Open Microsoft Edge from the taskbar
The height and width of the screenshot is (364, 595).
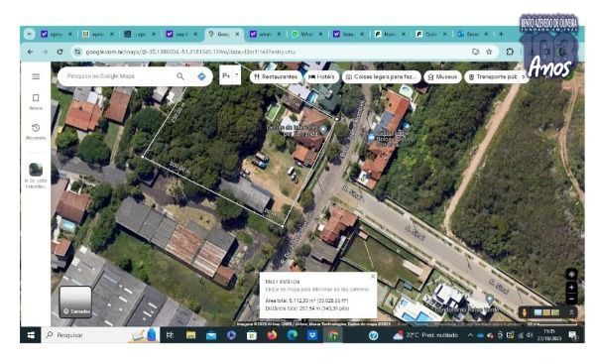point(293,335)
